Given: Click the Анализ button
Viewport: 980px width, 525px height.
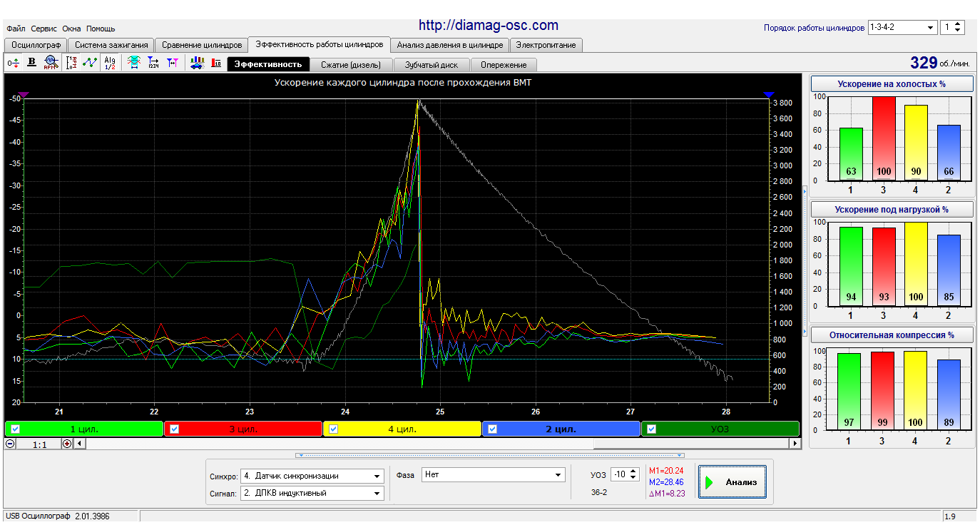Looking at the screenshot, I should pos(733,482).
